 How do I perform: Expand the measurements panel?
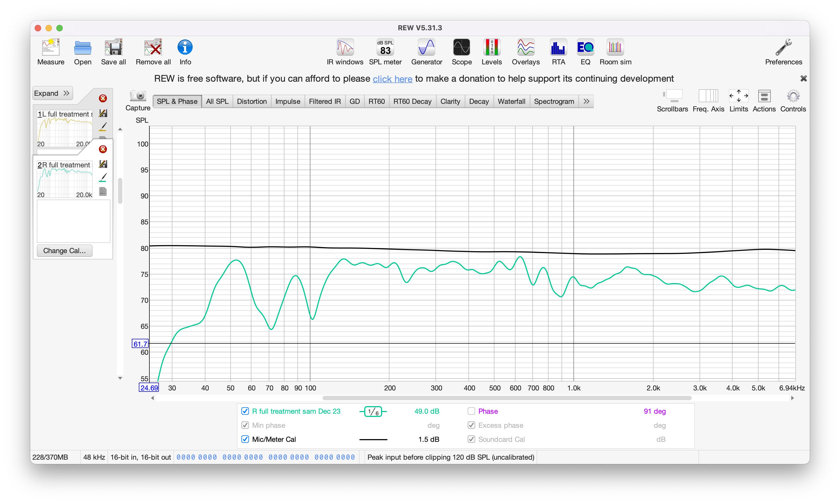[52, 93]
